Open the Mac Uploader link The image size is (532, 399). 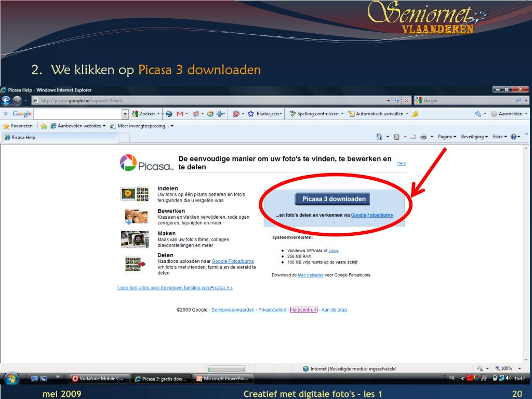pos(311,275)
